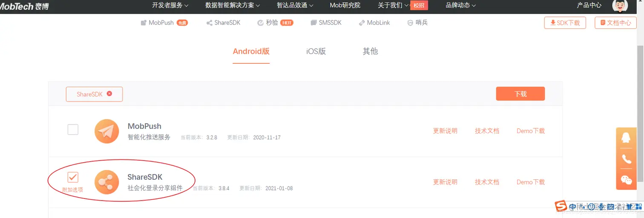Open SMSSDK product in sub navigation
Screen dimensions: 644x218
(326, 23)
